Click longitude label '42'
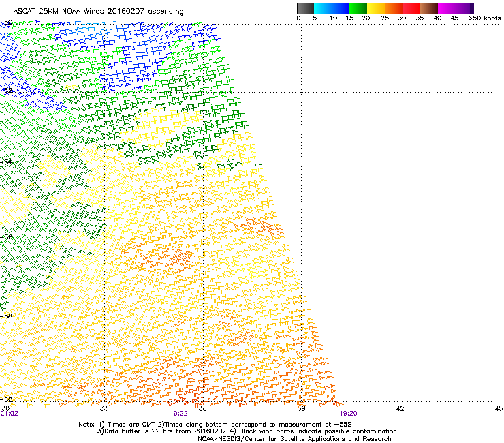This screenshot has width=504, height=443. pyautogui.click(x=400, y=408)
